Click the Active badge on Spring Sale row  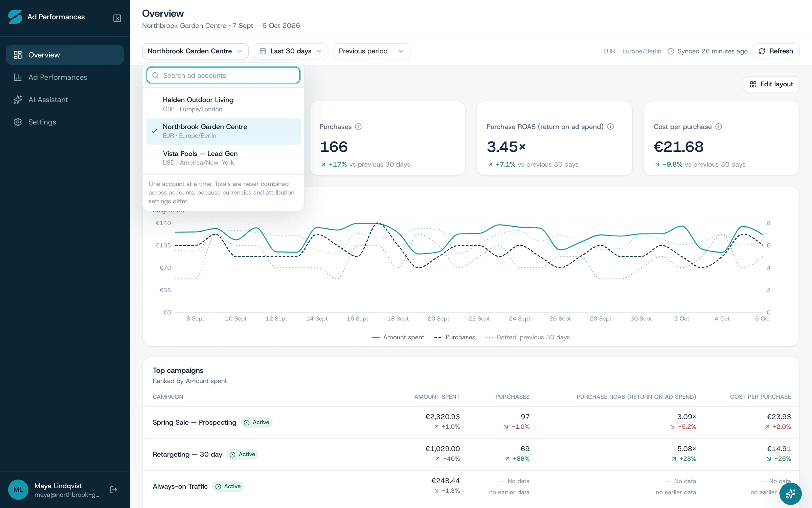[256, 422]
